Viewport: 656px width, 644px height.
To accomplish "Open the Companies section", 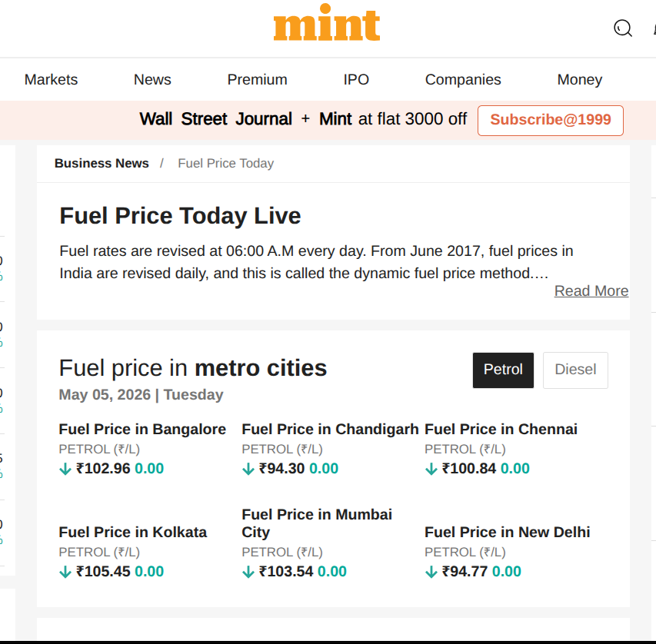I will coord(463,79).
